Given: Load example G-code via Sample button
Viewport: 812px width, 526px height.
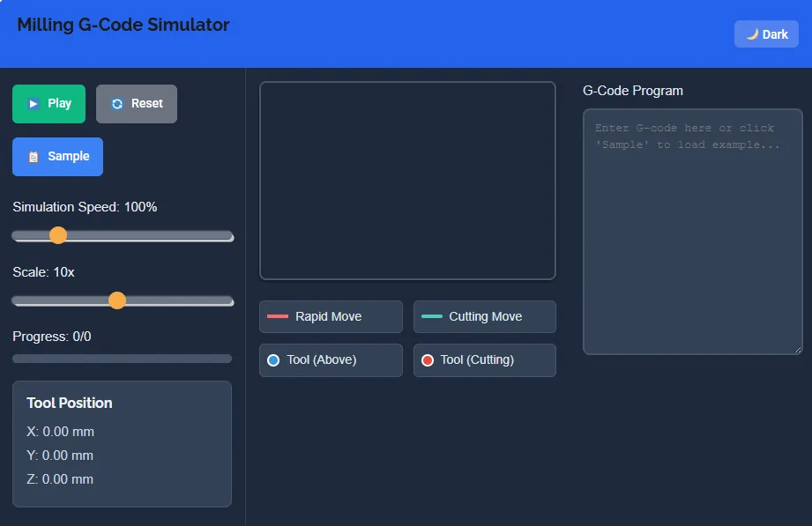Looking at the screenshot, I should point(57,156).
